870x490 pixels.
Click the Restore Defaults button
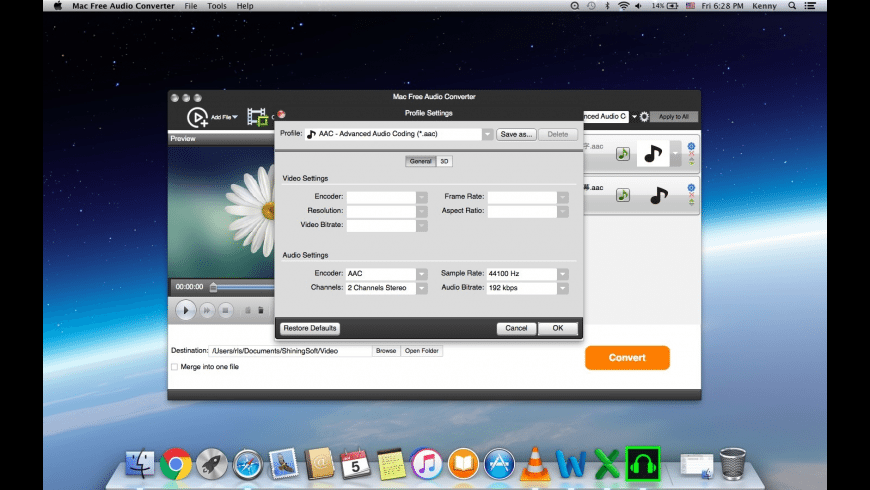click(x=310, y=328)
